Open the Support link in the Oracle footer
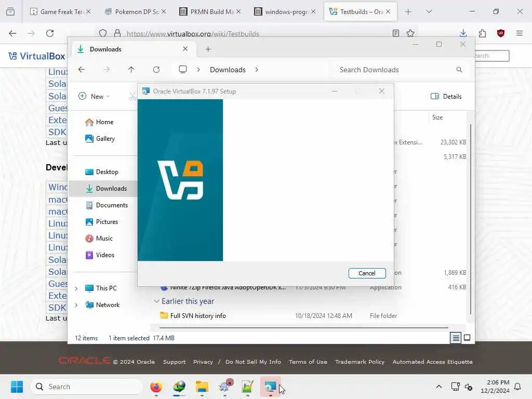This screenshot has width=532, height=399. [175, 362]
